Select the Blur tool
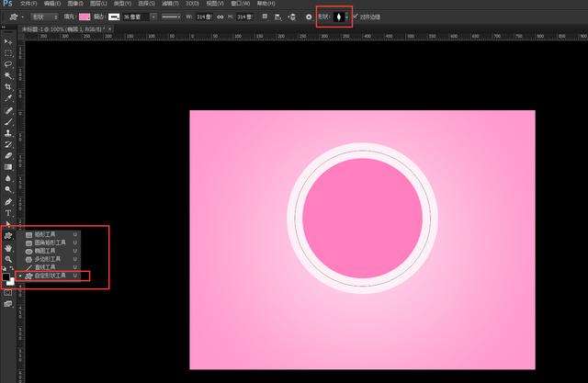This screenshot has height=383, width=588. click(8, 178)
